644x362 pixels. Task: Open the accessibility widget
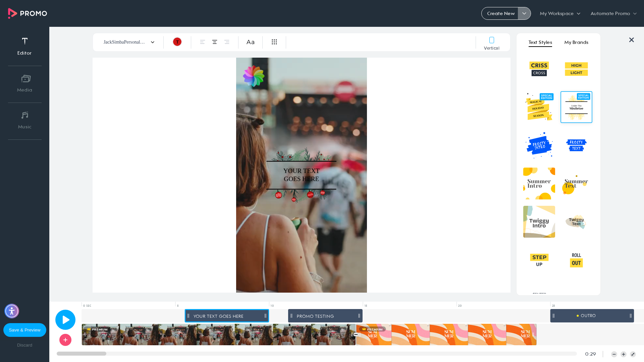[x=12, y=311]
